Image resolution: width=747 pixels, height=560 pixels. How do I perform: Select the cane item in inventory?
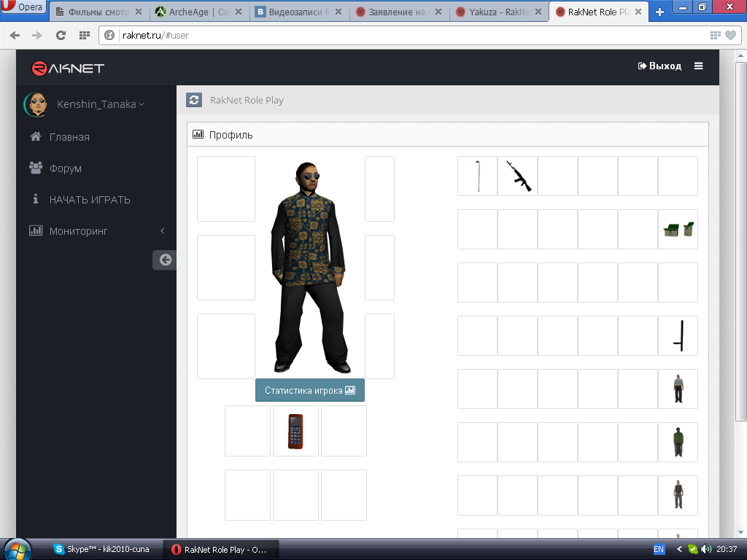click(x=477, y=176)
